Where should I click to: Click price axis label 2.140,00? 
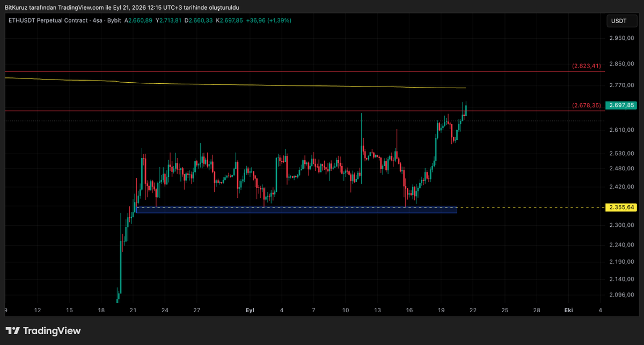pos(622,279)
